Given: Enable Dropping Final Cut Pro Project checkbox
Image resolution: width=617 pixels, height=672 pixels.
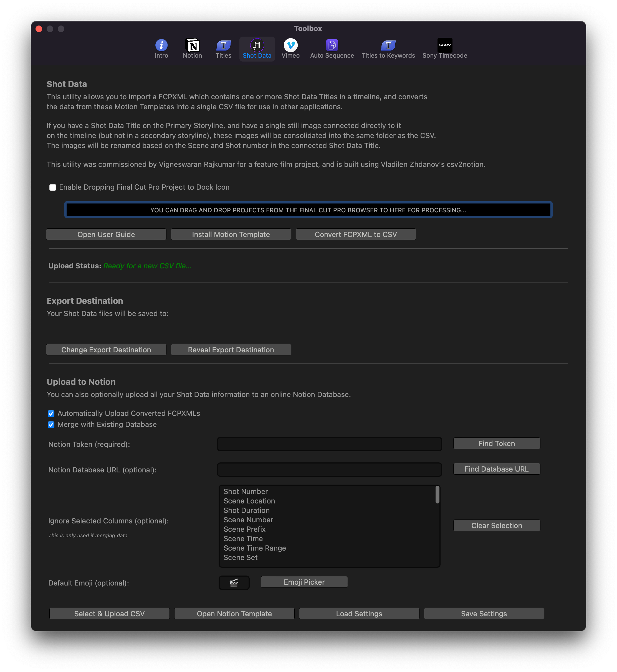Looking at the screenshot, I should pos(53,187).
